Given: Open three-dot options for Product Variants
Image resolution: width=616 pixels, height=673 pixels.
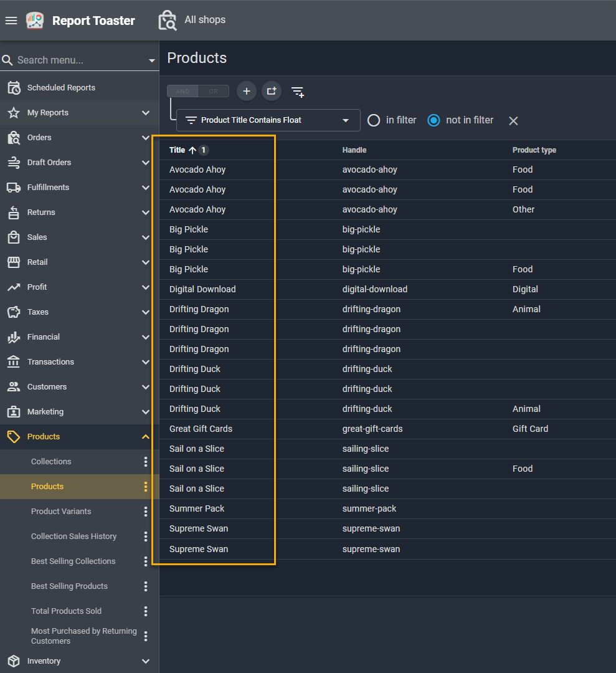Looking at the screenshot, I should point(146,512).
